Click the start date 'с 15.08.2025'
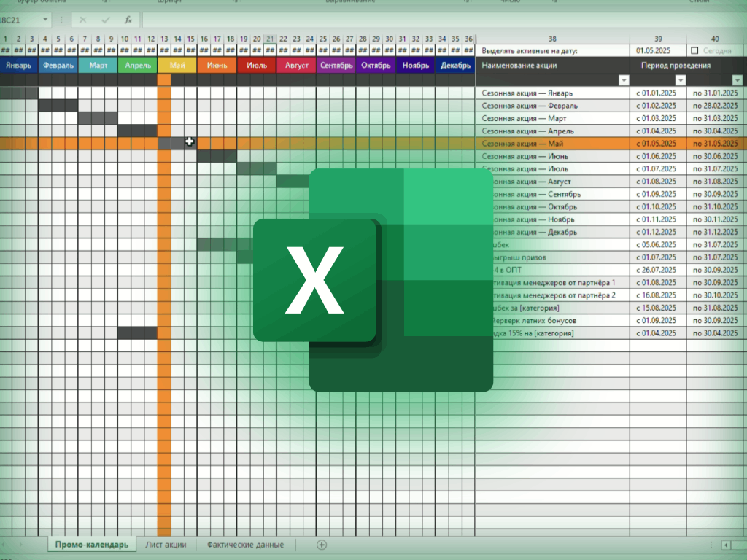Viewport: 747px width, 560px height. click(658, 308)
